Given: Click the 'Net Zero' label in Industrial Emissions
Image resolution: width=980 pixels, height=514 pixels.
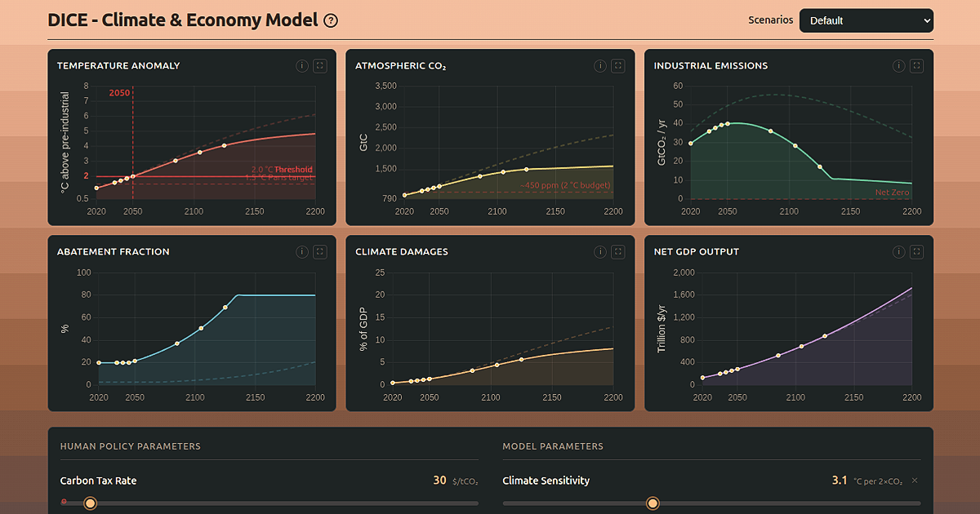Looking at the screenshot, I should (x=892, y=193).
